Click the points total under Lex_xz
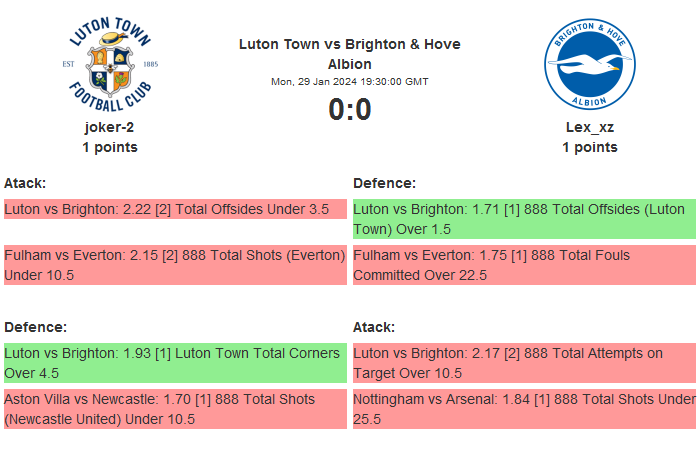The height and width of the screenshot is (460, 700). point(590,147)
